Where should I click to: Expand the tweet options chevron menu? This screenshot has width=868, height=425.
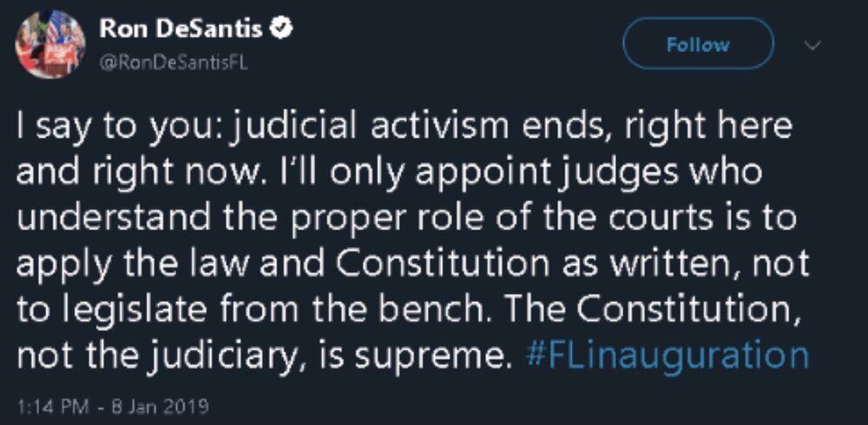click(812, 43)
